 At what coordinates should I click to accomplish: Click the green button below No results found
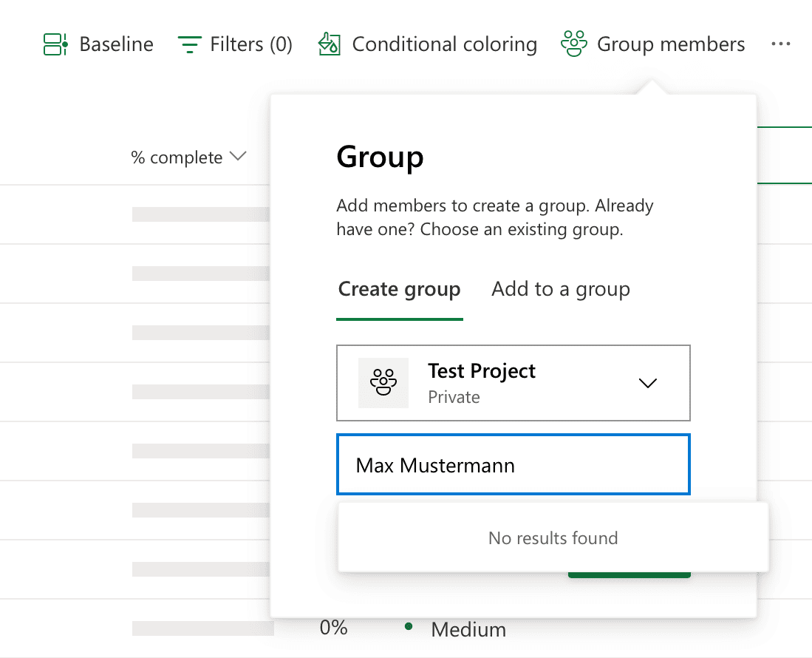point(629,573)
